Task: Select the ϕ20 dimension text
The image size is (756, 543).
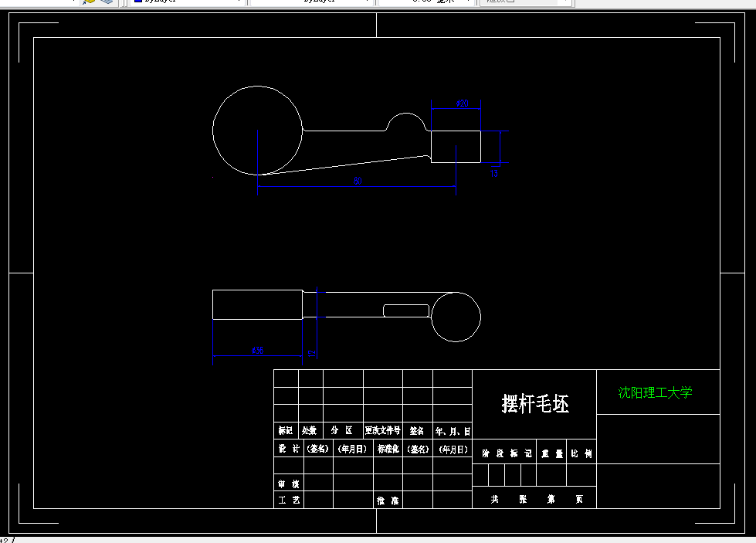Action: coord(462,104)
